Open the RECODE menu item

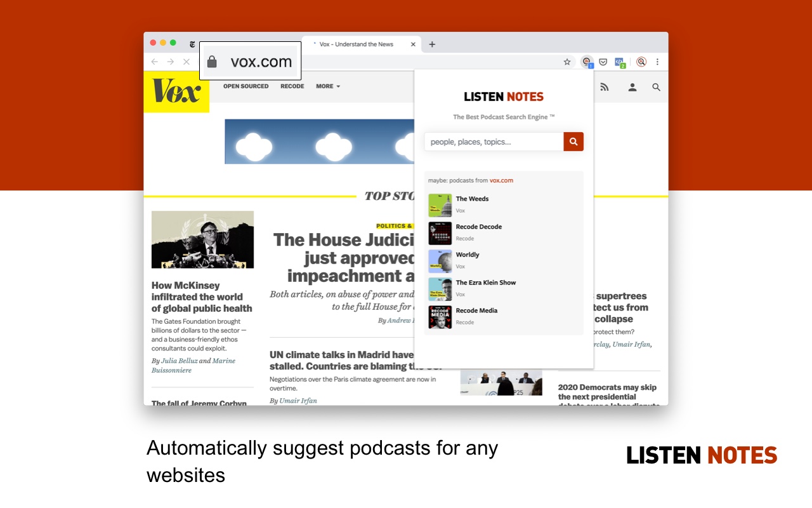[x=292, y=86]
